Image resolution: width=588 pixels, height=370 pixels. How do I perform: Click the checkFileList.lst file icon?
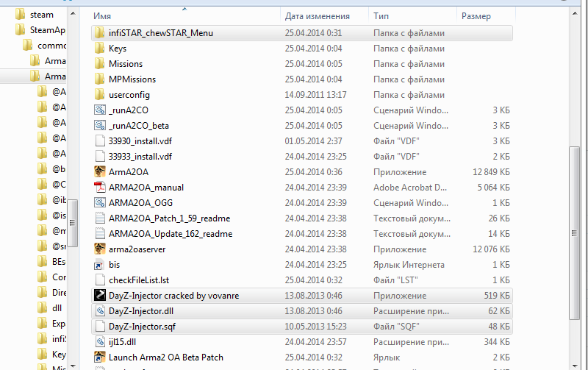(x=100, y=280)
